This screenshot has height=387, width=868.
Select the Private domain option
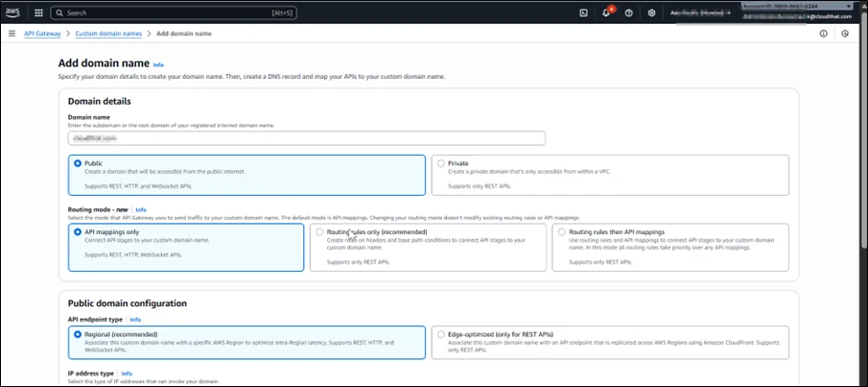441,163
